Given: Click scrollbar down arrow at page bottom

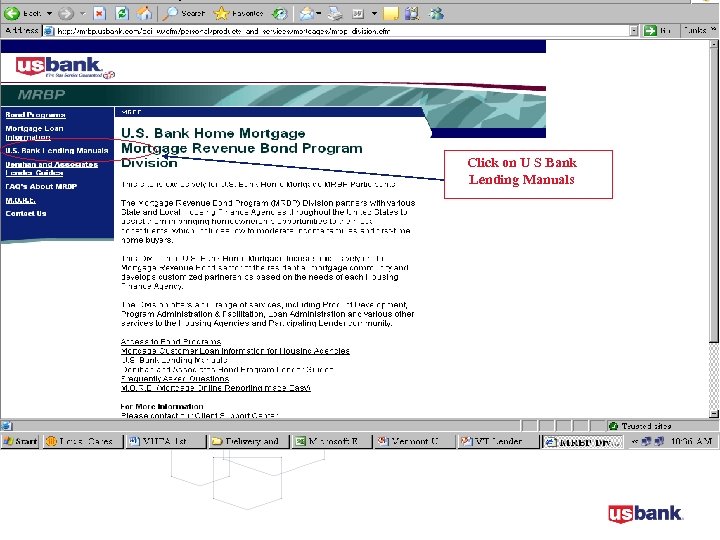Looking at the screenshot, I should pyautogui.click(x=714, y=413).
